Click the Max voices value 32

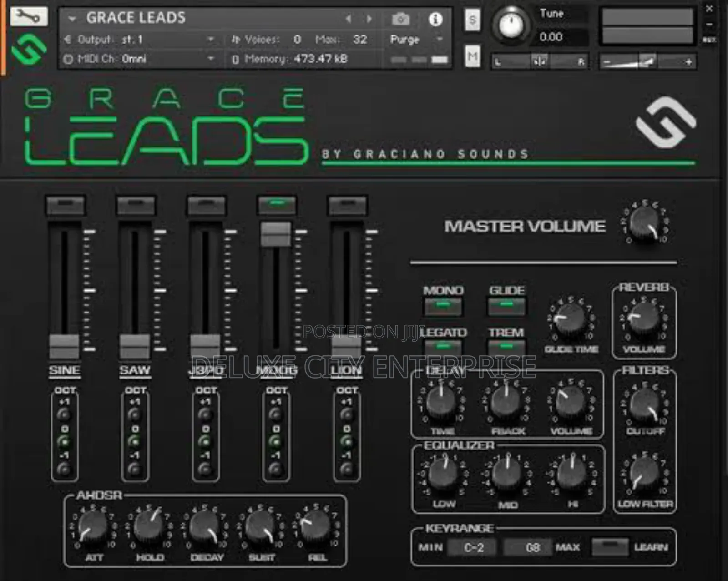click(360, 40)
